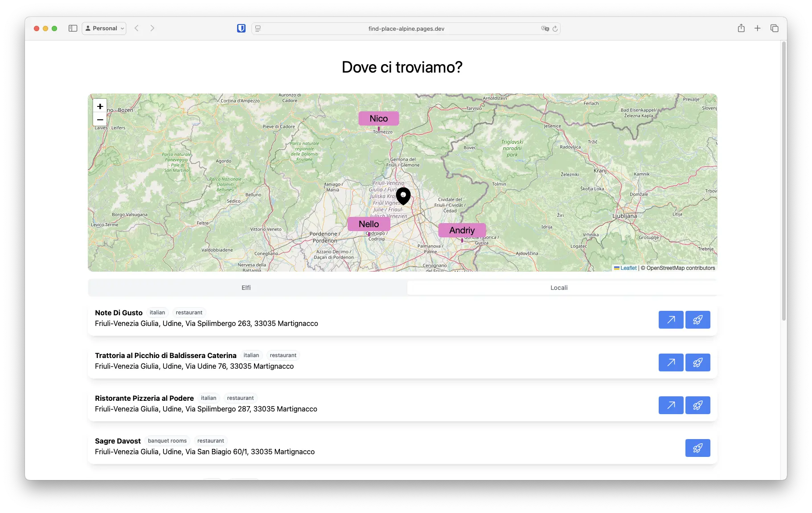Image resolution: width=812 pixels, height=513 pixels.
Task: Open a new tab with the plus icon
Action: click(757, 28)
